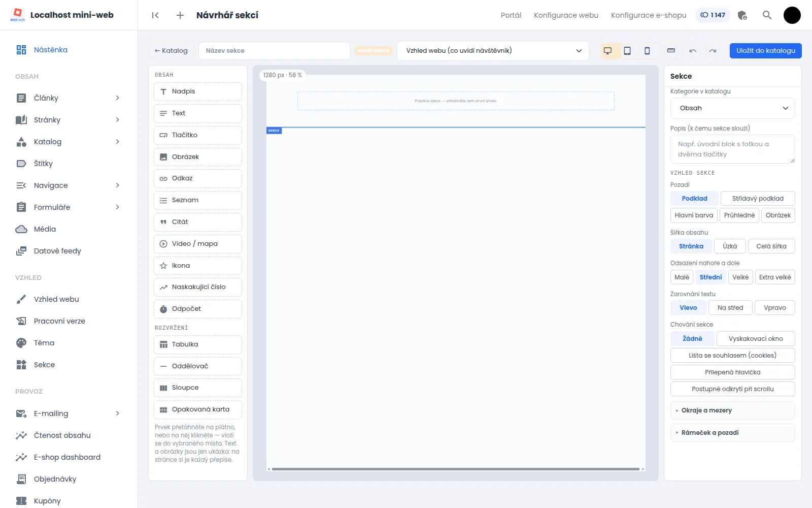Screen dimensions: 812x508
Task: Open the Vzhled webu view dropdown
Action: pos(493,51)
